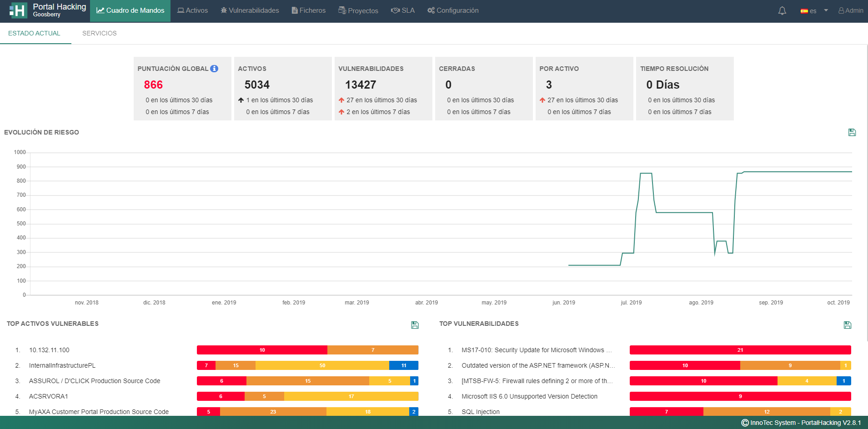Click orange segment 9 for ASP.NET vulnerability

(790, 365)
